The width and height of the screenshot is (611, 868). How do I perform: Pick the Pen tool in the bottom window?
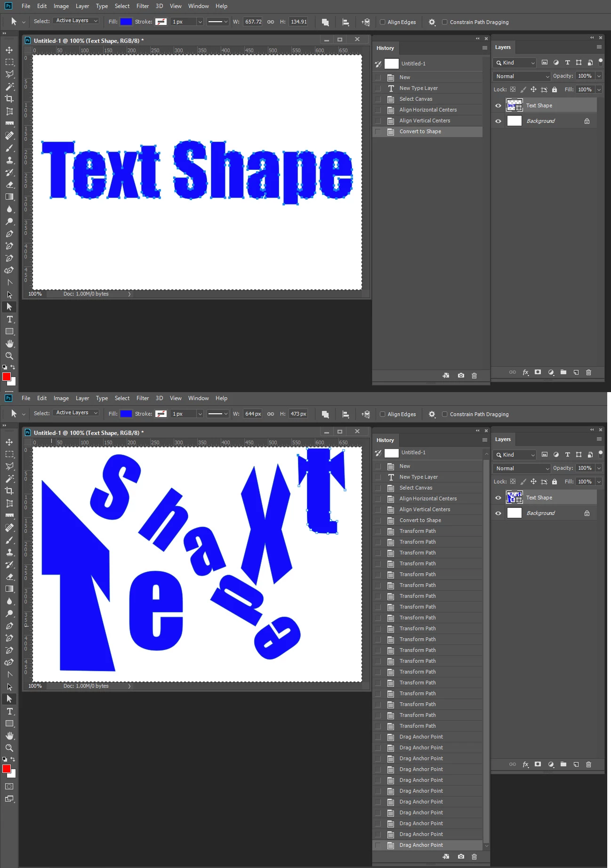coord(9,626)
